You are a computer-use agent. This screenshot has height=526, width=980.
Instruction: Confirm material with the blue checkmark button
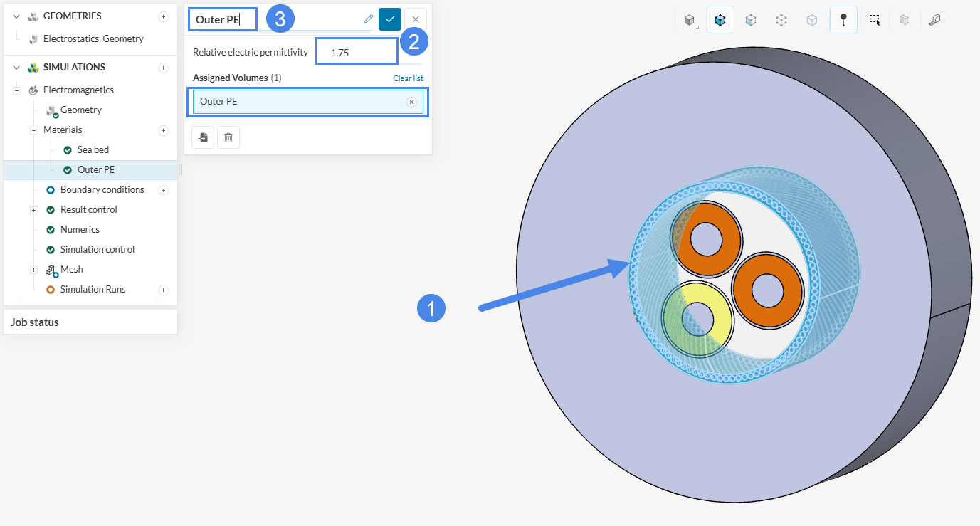pyautogui.click(x=390, y=19)
